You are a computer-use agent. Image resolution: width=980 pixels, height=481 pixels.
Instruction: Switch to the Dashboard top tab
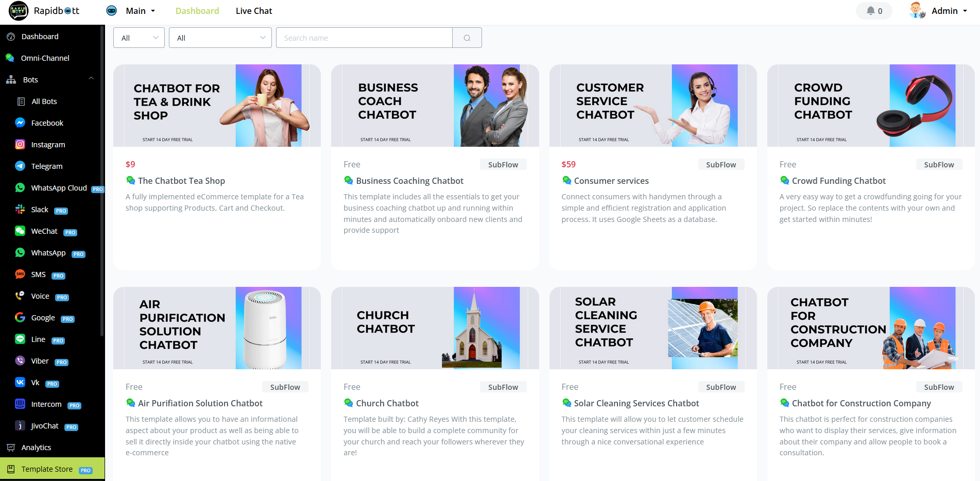point(197,11)
